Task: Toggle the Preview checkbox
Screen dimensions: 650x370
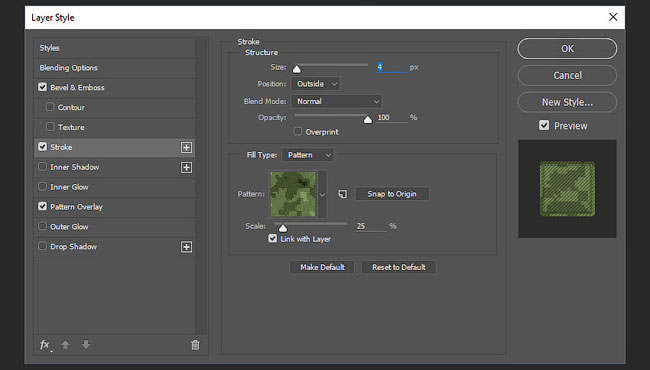Action: point(544,125)
